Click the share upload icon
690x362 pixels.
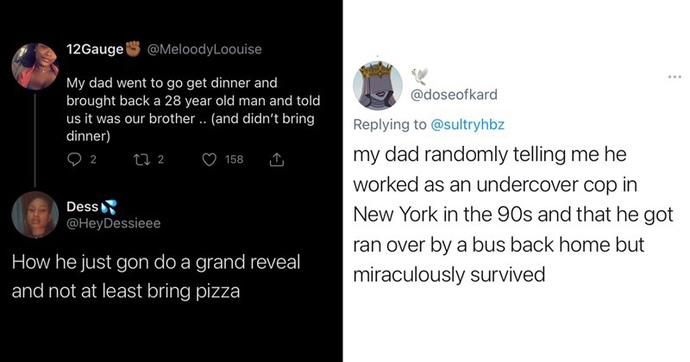click(x=276, y=159)
